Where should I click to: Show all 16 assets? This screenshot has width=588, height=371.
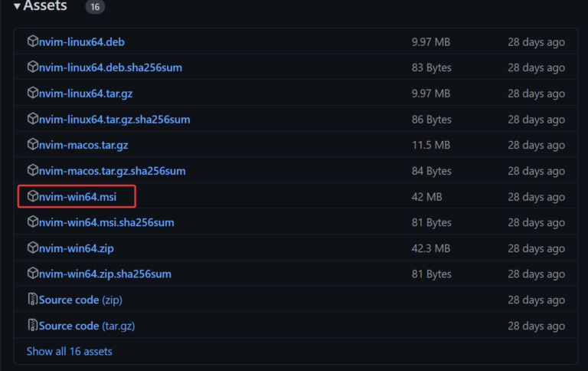(x=69, y=351)
